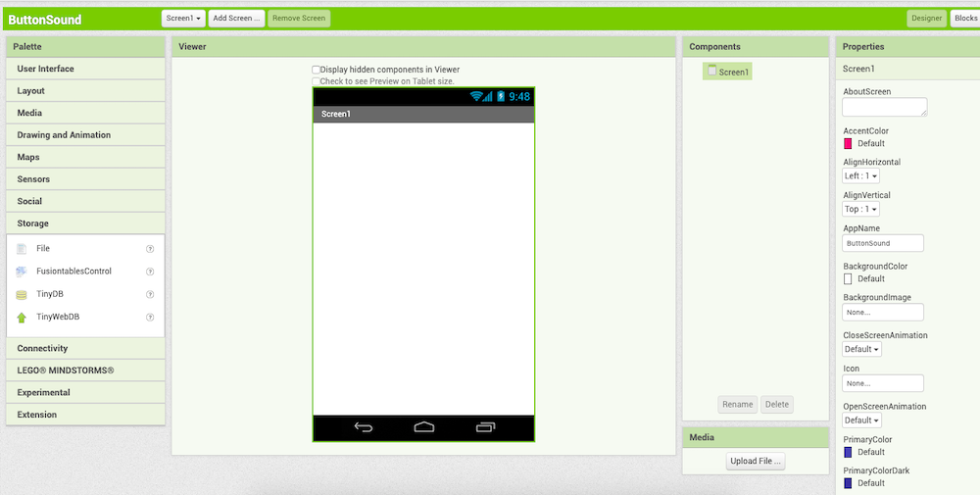Click the File component icon in Storage

(x=22, y=249)
